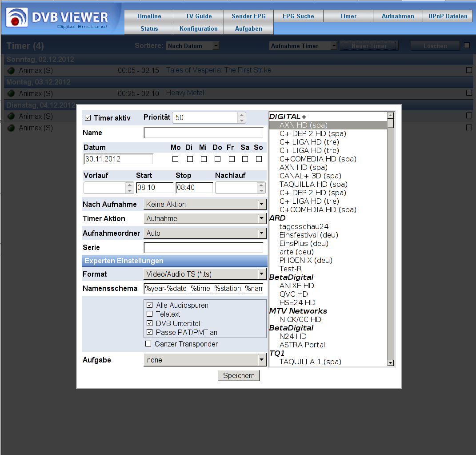Click the Name input field
The image size is (476, 455).
[x=203, y=133]
